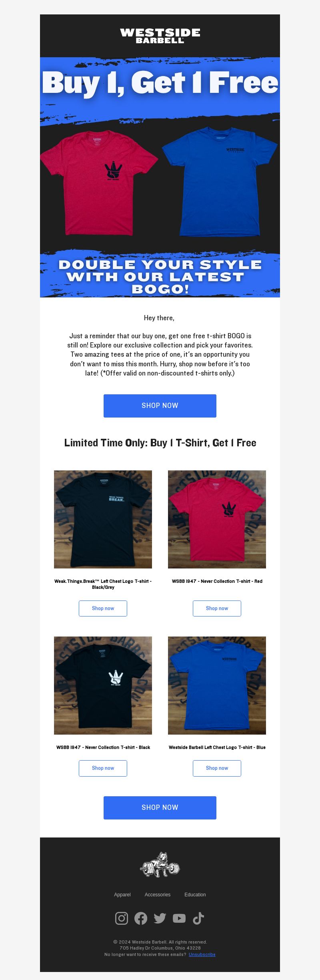Viewport: 320px width, 980px height.
Task: Open the Facebook icon in footer
Action: coord(141,918)
